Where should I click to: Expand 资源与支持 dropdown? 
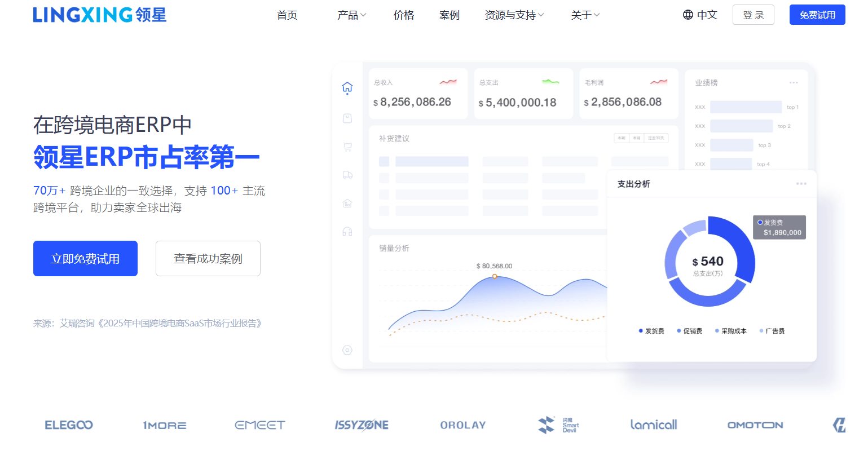pos(514,15)
